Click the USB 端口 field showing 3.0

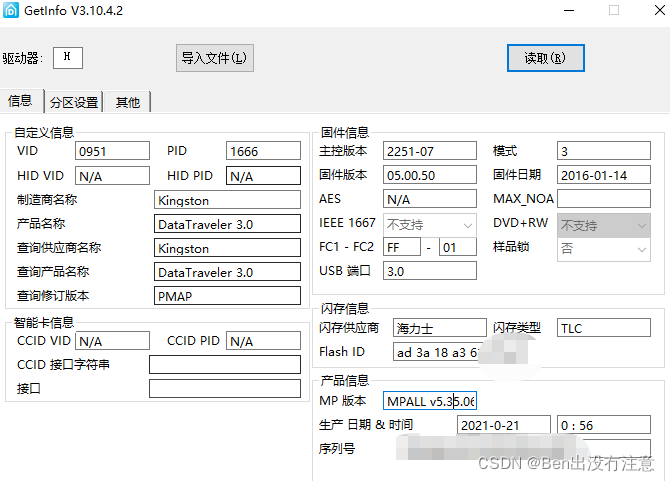tap(430, 271)
